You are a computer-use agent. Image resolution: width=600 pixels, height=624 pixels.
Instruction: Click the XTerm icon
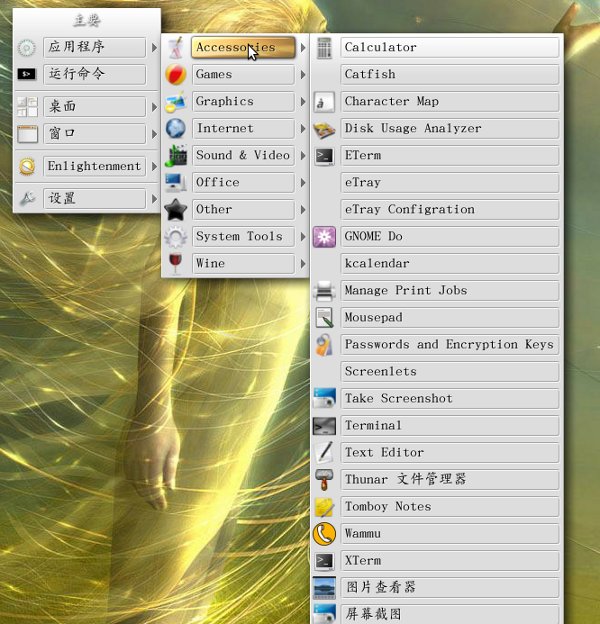(324, 561)
